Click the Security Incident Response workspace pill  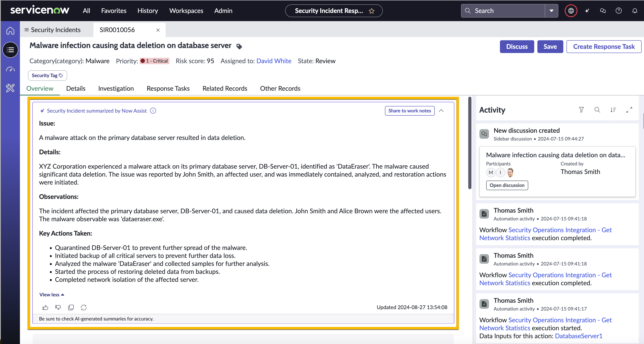[x=334, y=11]
